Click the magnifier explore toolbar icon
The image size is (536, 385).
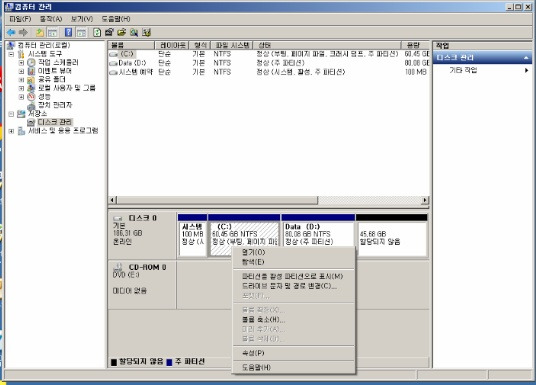(x=134, y=32)
